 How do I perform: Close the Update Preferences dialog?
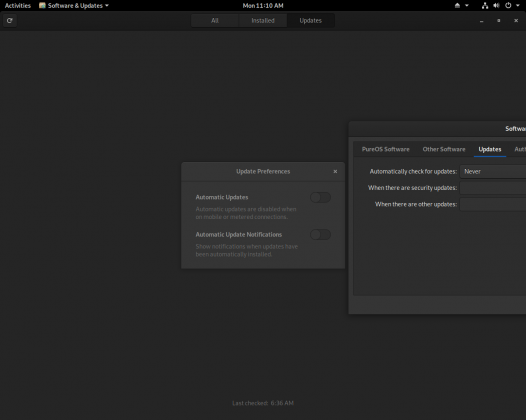click(335, 171)
